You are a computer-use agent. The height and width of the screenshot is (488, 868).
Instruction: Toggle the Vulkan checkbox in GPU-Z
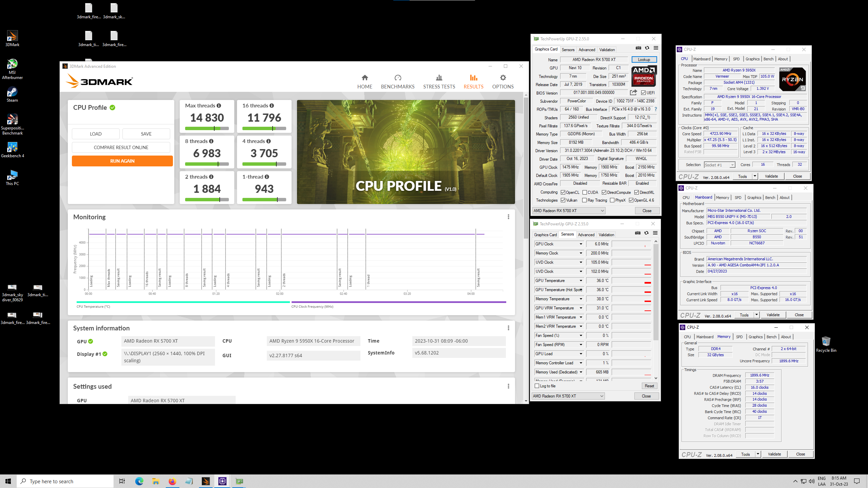pyautogui.click(x=563, y=200)
